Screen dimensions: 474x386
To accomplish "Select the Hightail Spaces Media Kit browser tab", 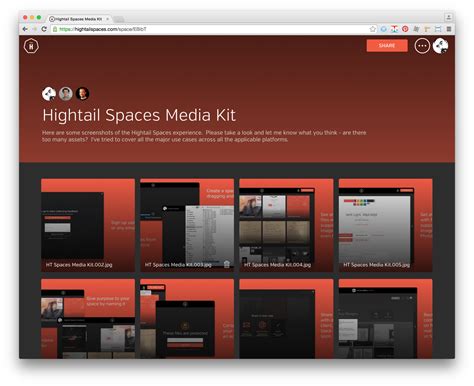I will pyautogui.click(x=79, y=19).
